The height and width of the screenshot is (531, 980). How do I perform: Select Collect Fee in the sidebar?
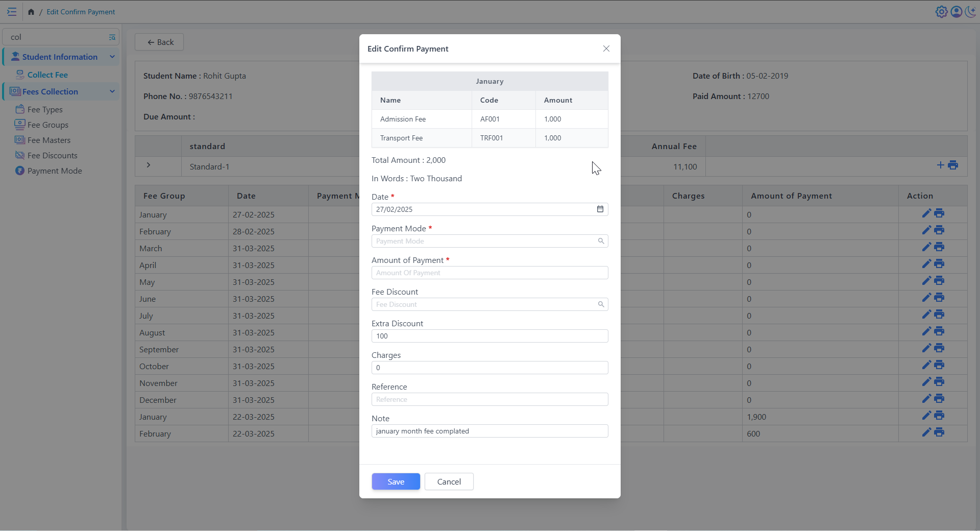[47, 75]
